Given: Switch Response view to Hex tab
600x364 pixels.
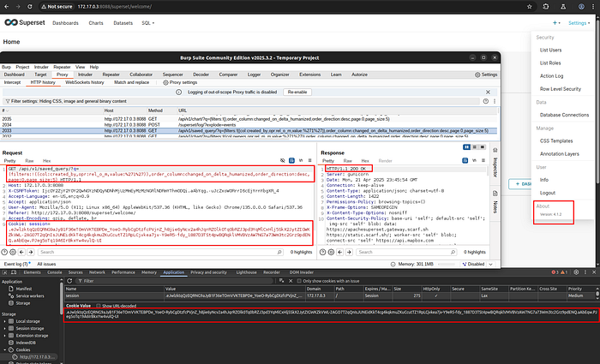Looking at the screenshot, I should point(365,161).
